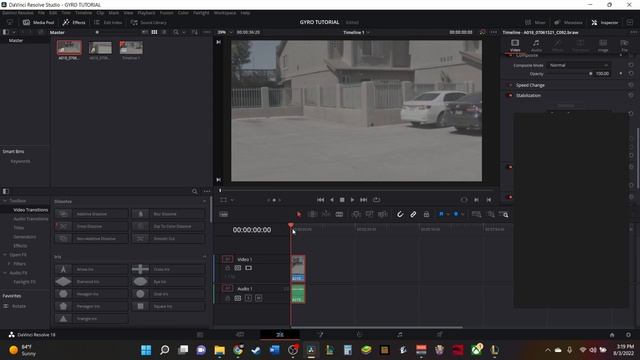Switch to Inspector Audio tab
The width and height of the screenshot is (640, 360).
click(536, 45)
